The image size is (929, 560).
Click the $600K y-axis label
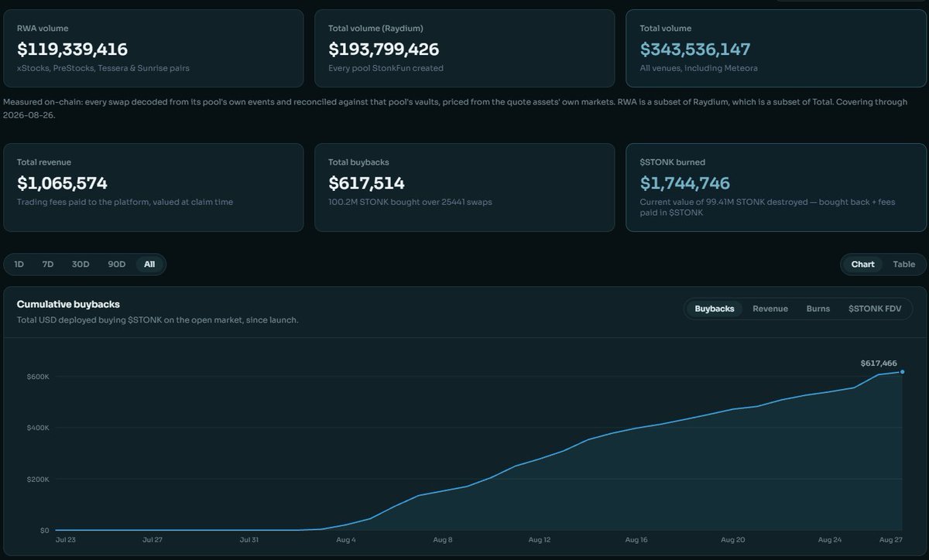point(39,377)
